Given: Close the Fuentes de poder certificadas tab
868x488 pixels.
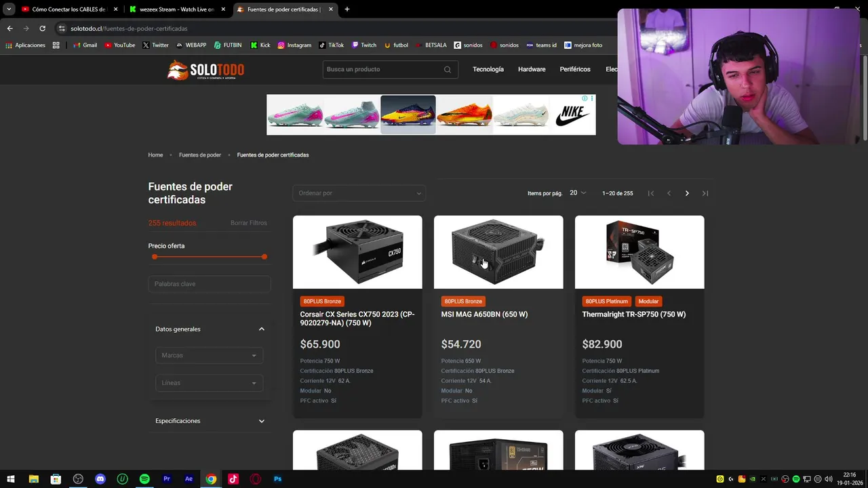Looking at the screenshot, I should (331, 9).
